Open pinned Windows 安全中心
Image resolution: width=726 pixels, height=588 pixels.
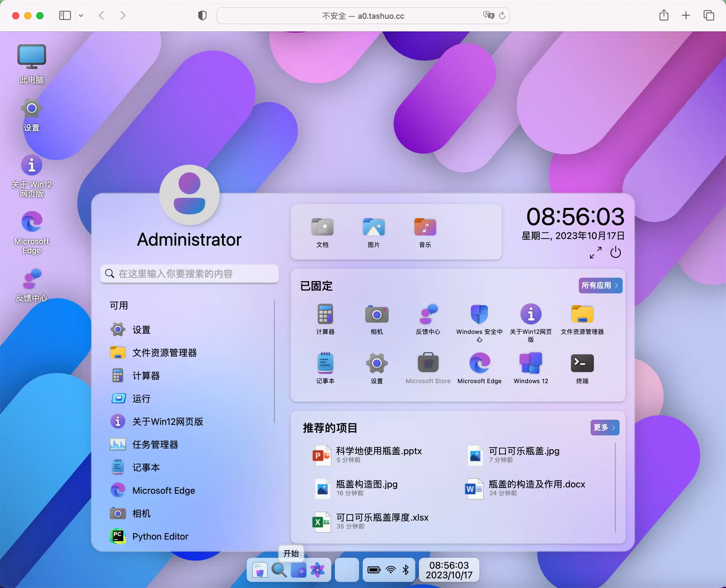(x=479, y=323)
